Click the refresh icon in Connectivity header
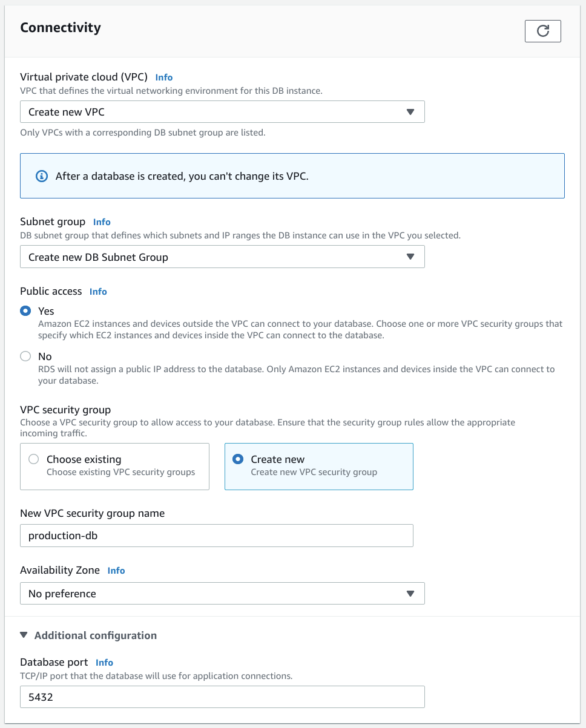 click(542, 31)
